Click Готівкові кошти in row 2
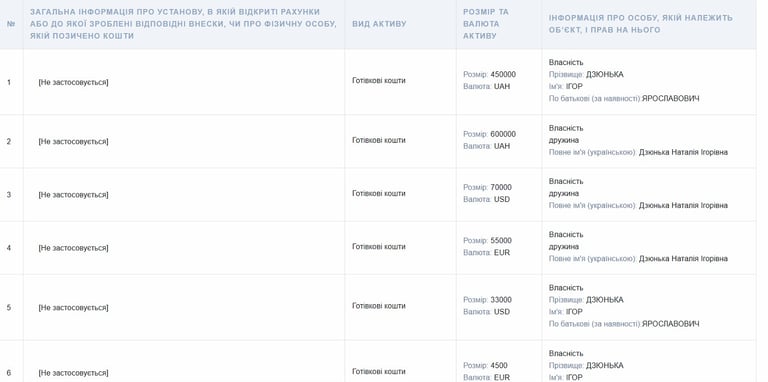The width and height of the screenshot is (768, 382). [x=379, y=141]
